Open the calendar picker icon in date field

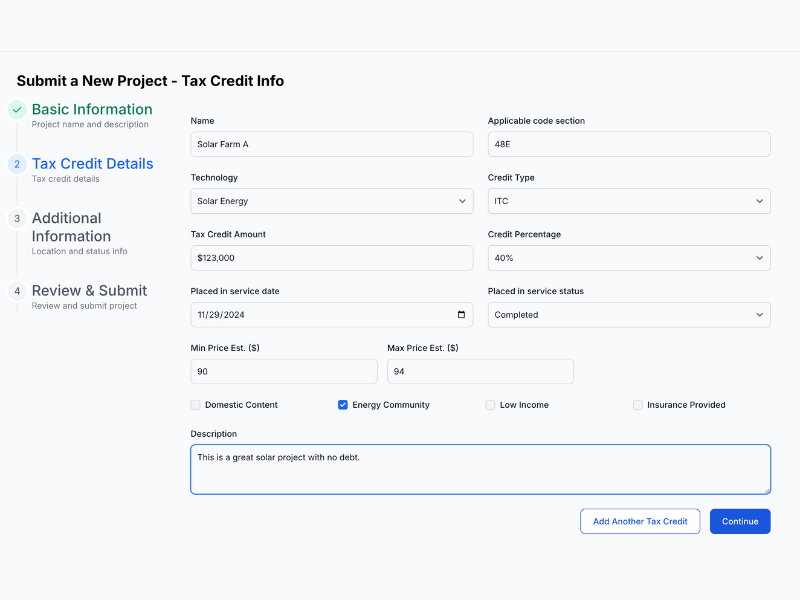pos(461,315)
